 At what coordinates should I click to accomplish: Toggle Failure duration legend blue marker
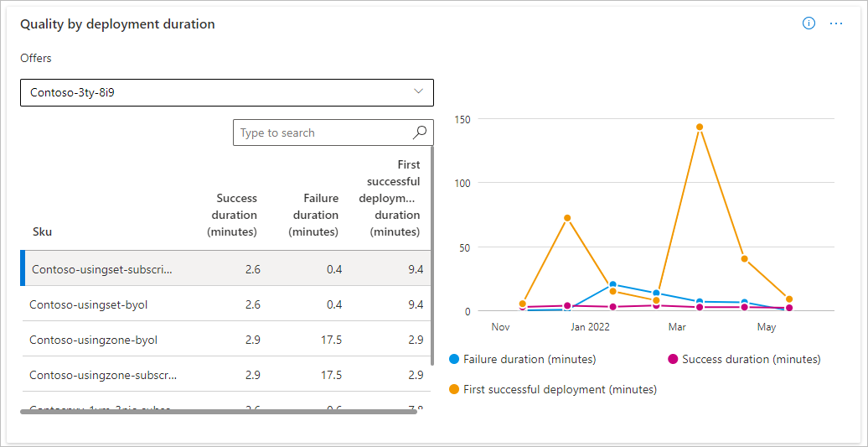[x=454, y=359]
